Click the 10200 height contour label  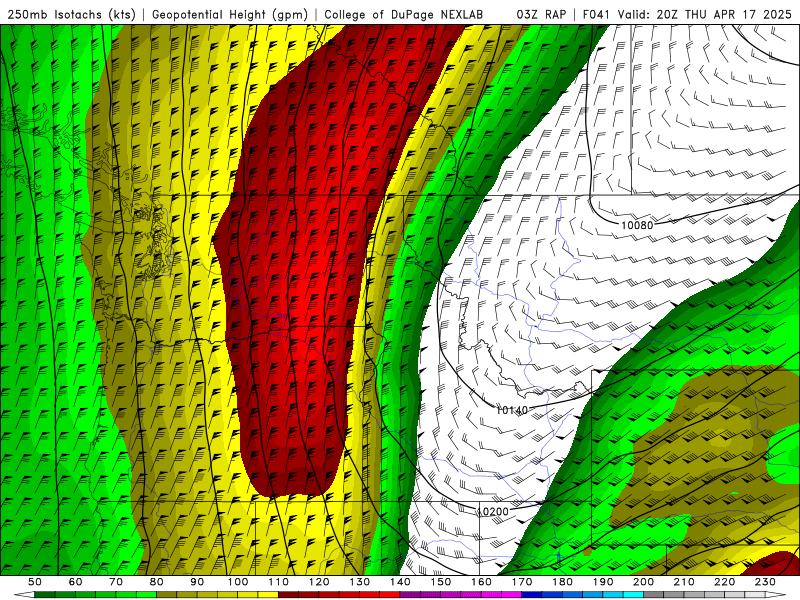[493, 511]
